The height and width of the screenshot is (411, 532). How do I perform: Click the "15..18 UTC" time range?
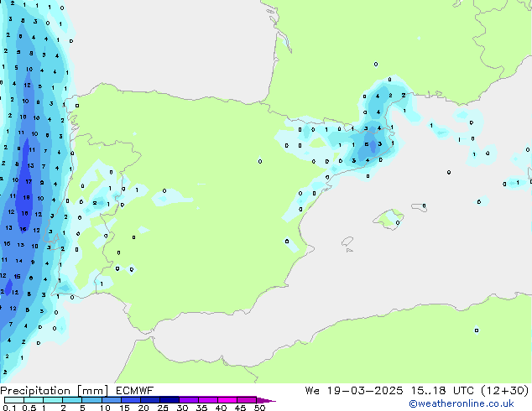(442, 390)
